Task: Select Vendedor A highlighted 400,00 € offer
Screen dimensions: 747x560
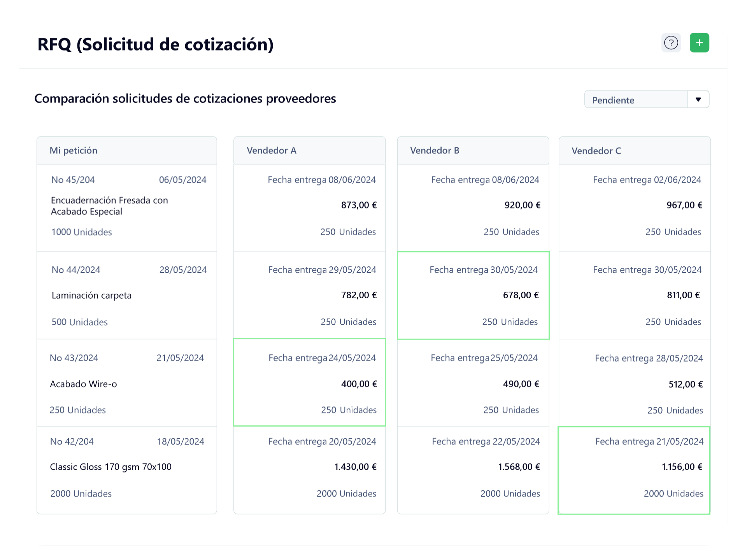Action: (x=309, y=383)
